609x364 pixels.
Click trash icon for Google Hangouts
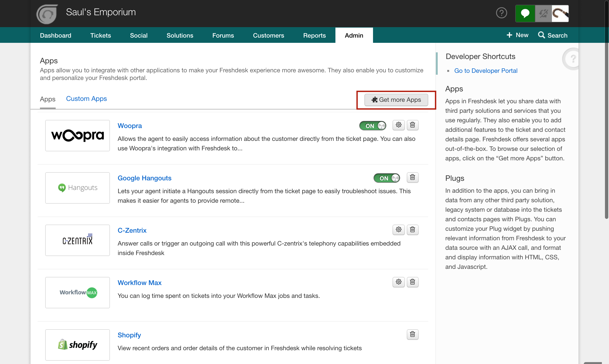tap(413, 177)
